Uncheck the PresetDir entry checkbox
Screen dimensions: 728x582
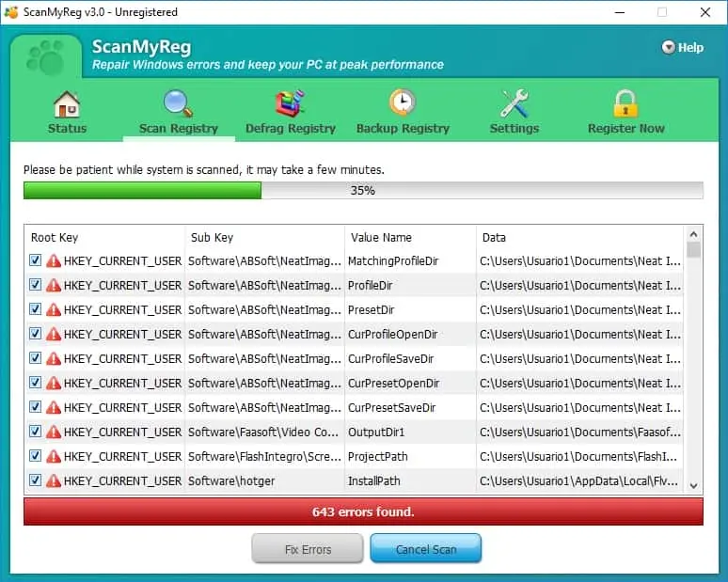(36, 308)
